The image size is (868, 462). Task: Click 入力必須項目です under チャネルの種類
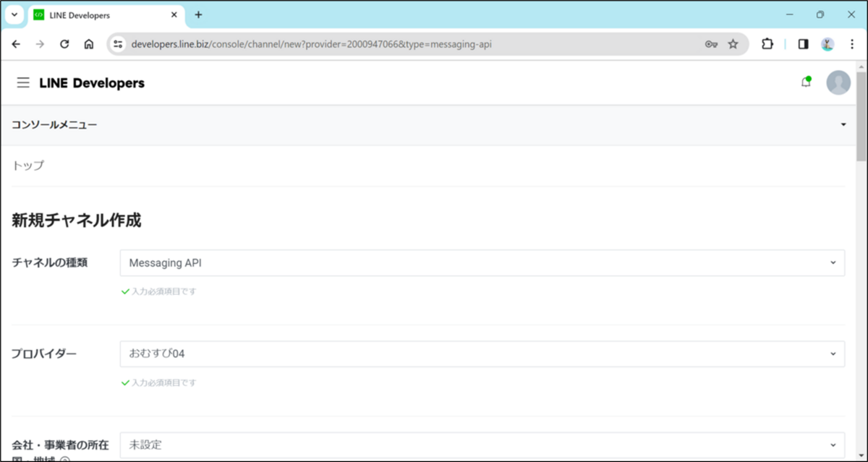[x=163, y=291]
